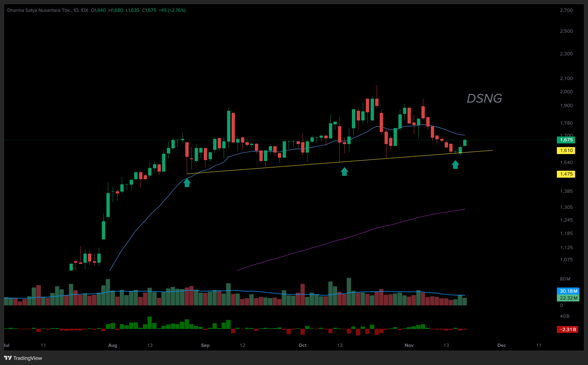Viewport: 588px width, 365px height.
Task: Click the Dec label on time axis
Action: coord(502,345)
